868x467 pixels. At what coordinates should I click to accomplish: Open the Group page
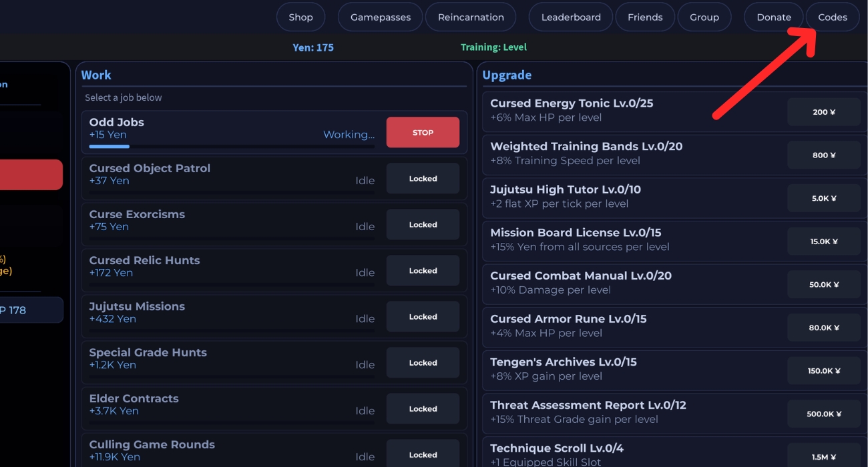pyautogui.click(x=704, y=17)
